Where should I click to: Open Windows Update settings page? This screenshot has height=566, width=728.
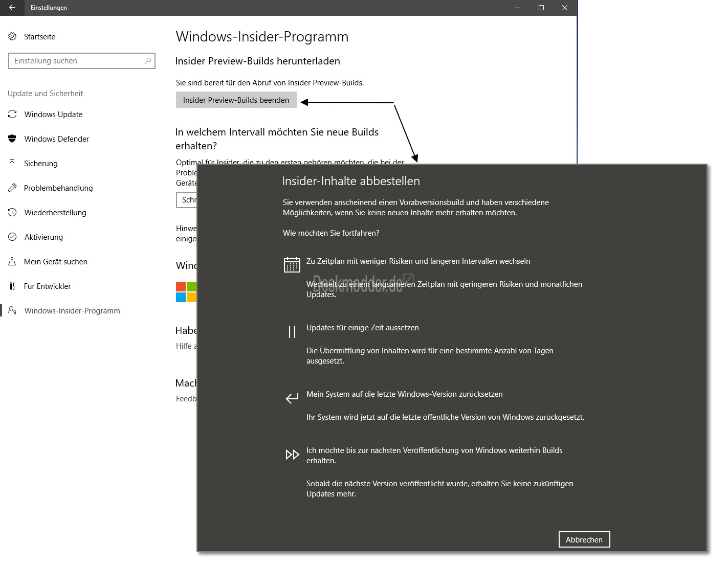[x=53, y=114]
